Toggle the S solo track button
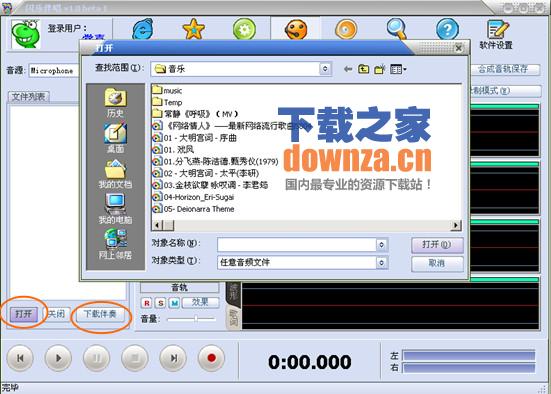 161,303
